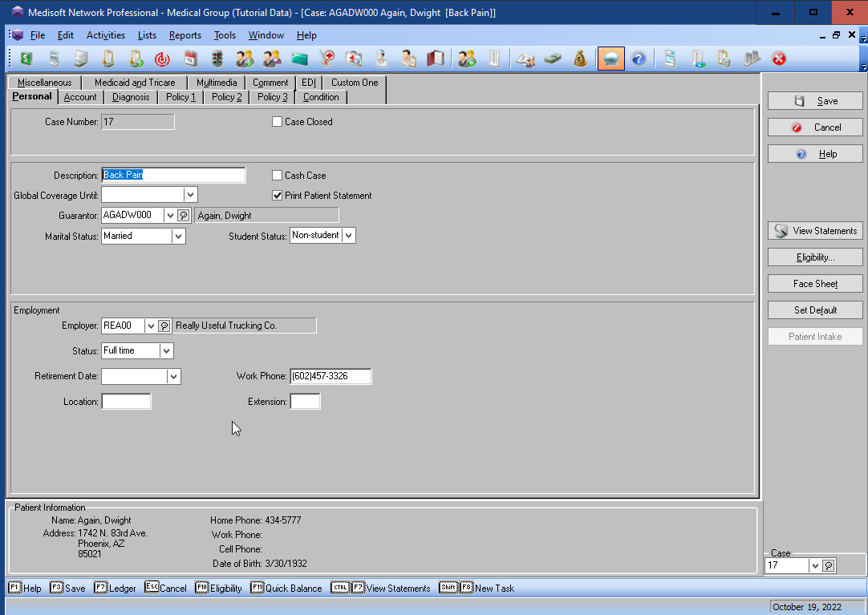Click the Eligibility... button
Screen dimensions: 868x615
pos(815,257)
